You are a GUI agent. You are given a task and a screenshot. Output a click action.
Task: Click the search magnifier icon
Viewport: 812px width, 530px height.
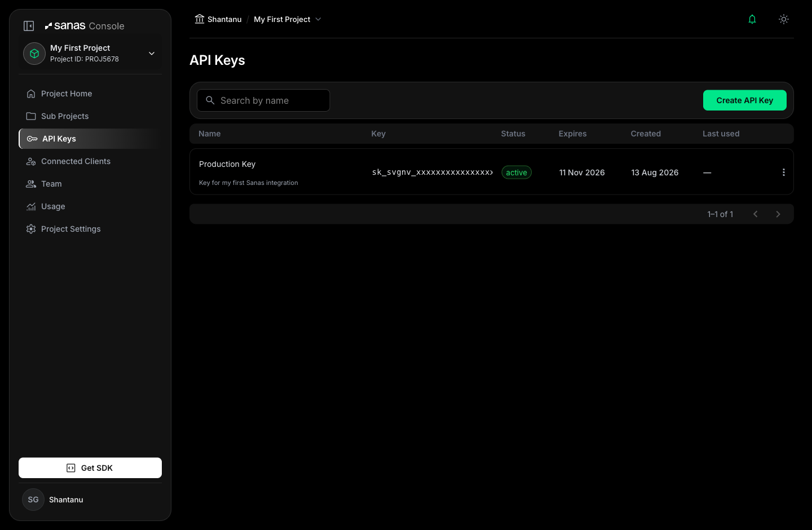[210, 100]
